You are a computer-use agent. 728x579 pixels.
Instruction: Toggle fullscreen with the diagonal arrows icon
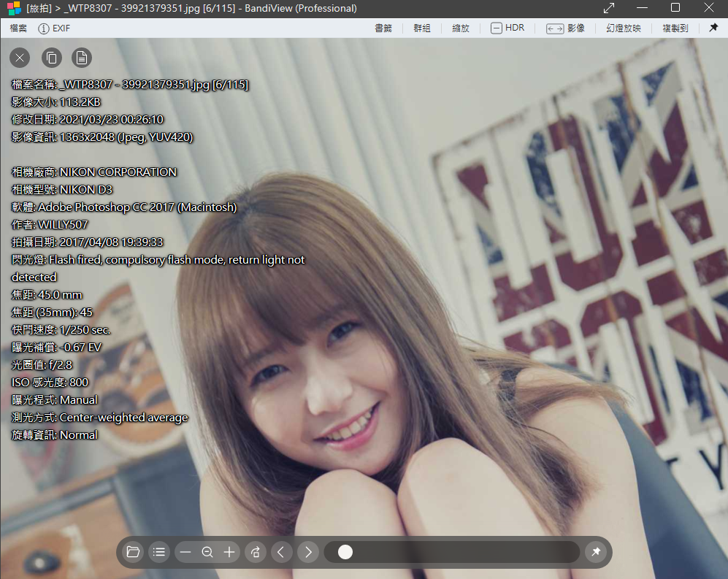[609, 8]
